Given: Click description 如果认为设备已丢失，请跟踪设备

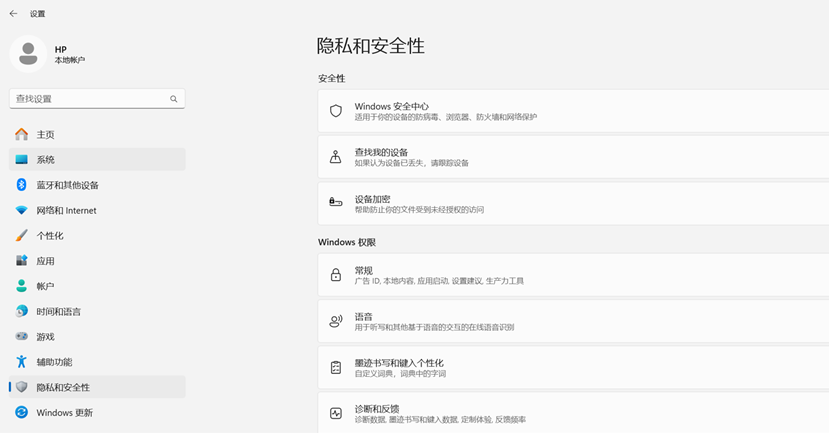Looking at the screenshot, I should tap(412, 163).
